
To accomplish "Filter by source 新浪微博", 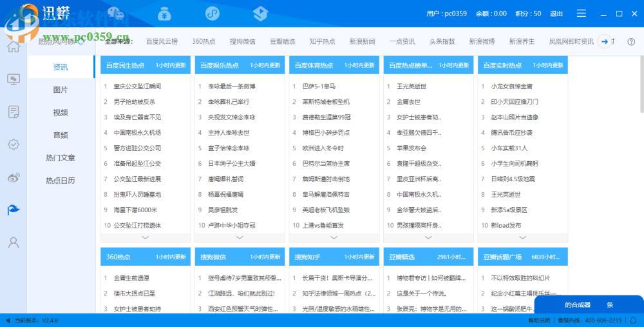I will (x=482, y=41).
